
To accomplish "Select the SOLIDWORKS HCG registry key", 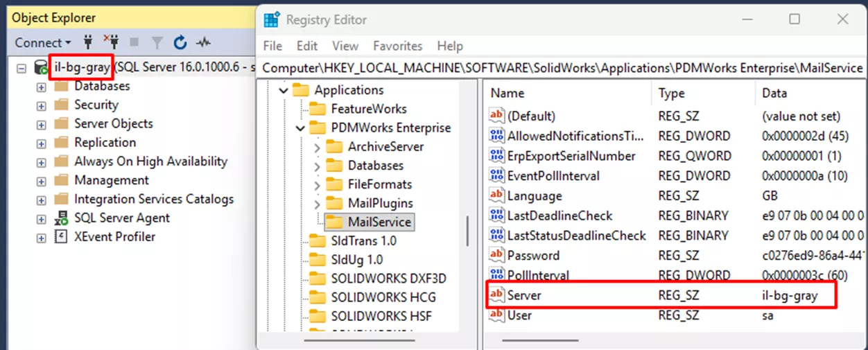I will pyautogui.click(x=383, y=297).
